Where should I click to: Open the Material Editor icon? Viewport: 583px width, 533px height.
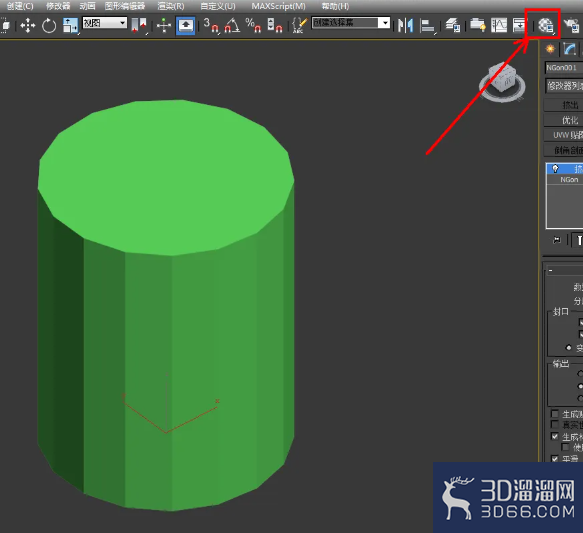point(546,26)
